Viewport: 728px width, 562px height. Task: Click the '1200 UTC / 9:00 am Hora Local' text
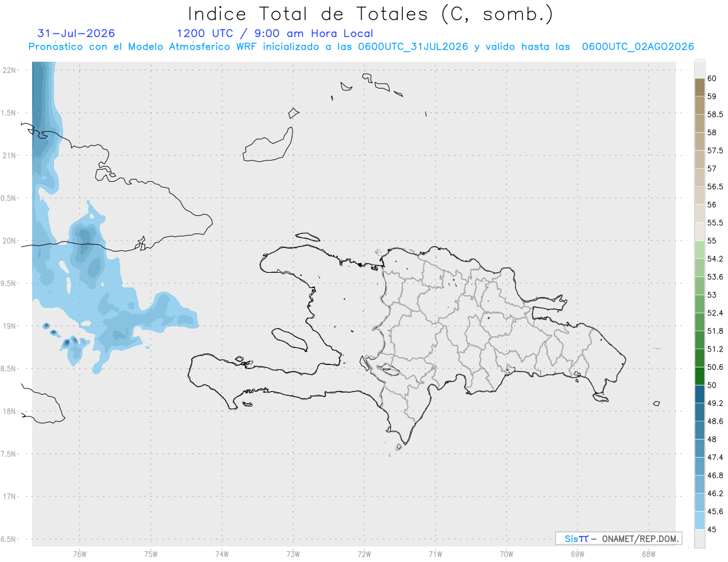[275, 33]
